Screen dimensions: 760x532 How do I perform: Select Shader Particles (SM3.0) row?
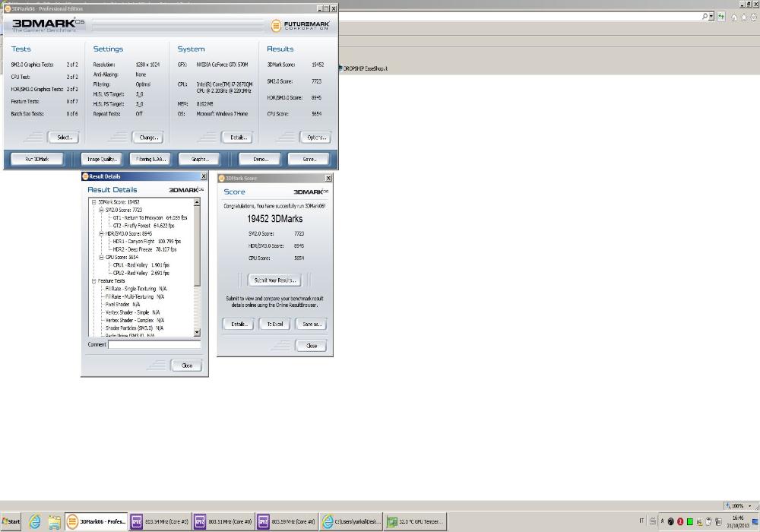pyautogui.click(x=135, y=328)
